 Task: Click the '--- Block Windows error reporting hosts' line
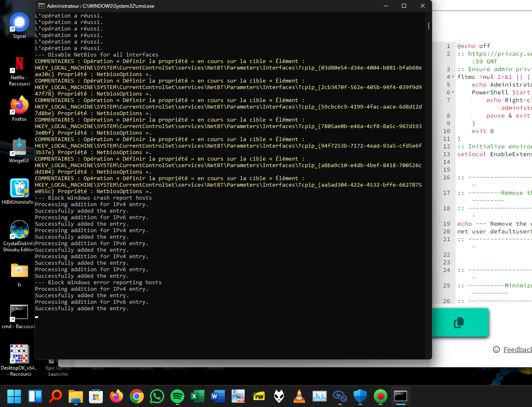pyautogui.click(x=98, y=283)
